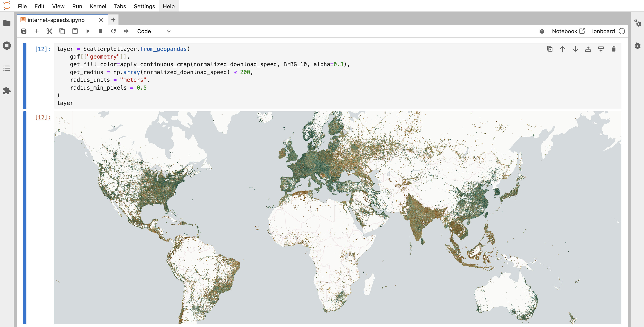Enable the debugger bug icon in the toolbar

[541, 31]
